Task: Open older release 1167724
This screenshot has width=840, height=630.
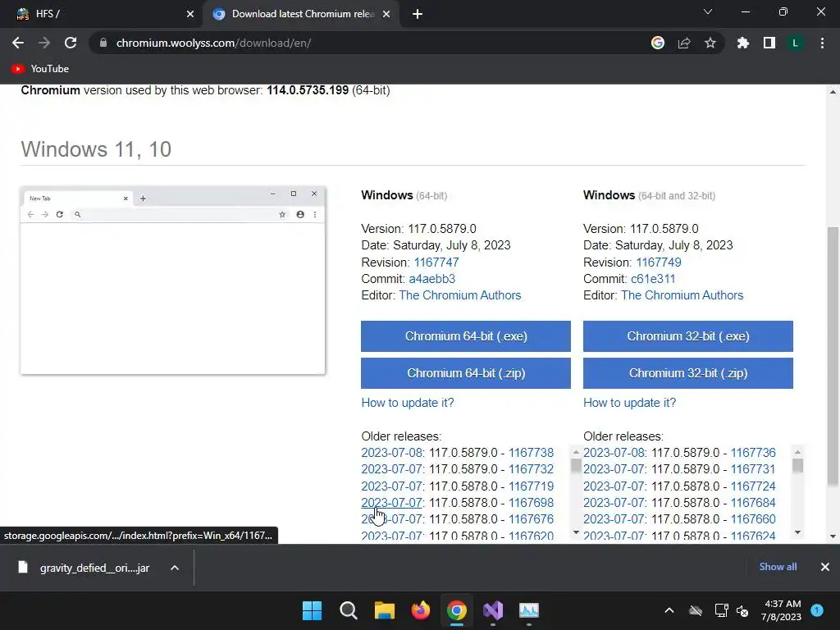Action: [753, 486]
